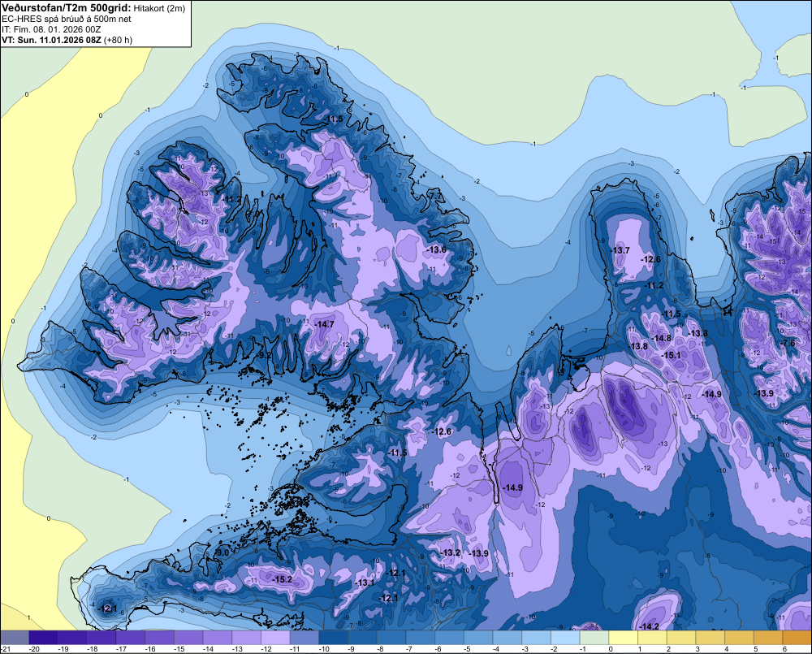812x654 pixels.
Task: Click the -21 label on the legend scale
Action: pos(6,649)
